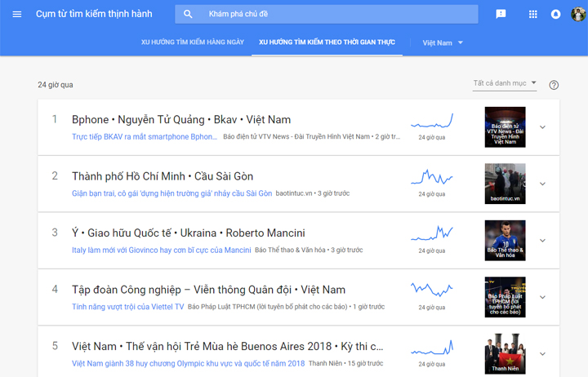The width and height of the screenshot is (588, 377).
Task: Click 'Thành phố Hồ Chí Minh • Cầu Sài Gòn' title
Action: [163, 176]
